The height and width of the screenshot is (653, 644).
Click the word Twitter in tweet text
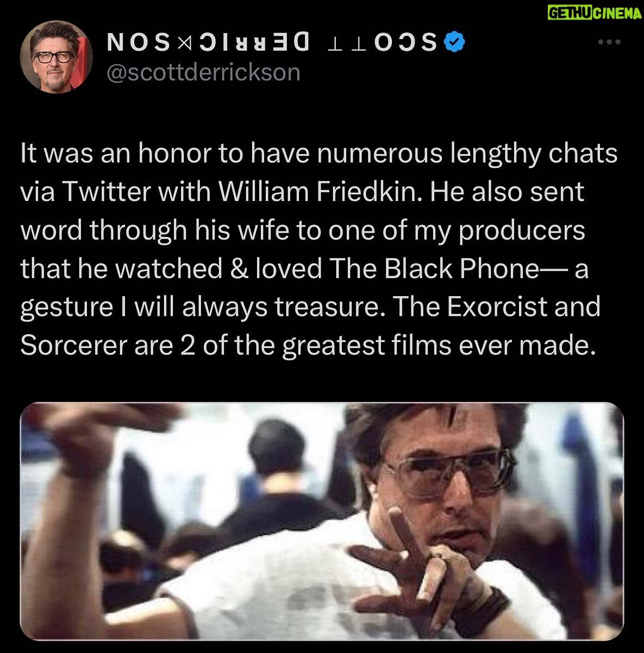point(106,192)
